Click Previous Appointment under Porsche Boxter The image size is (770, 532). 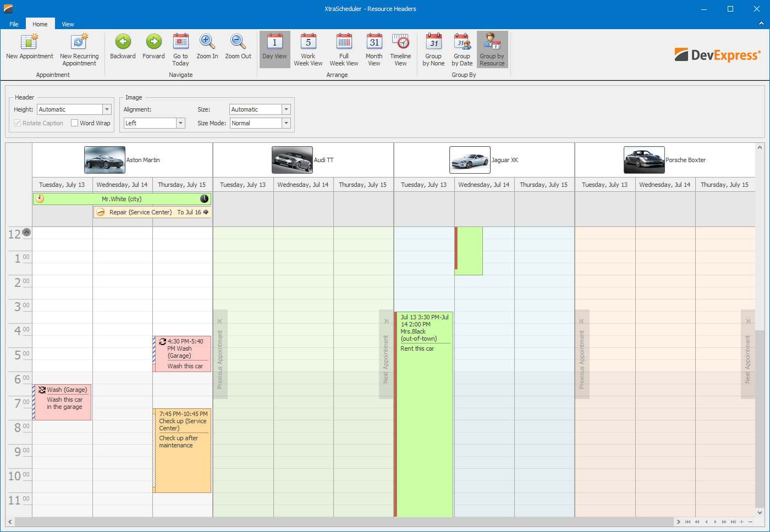582,354
